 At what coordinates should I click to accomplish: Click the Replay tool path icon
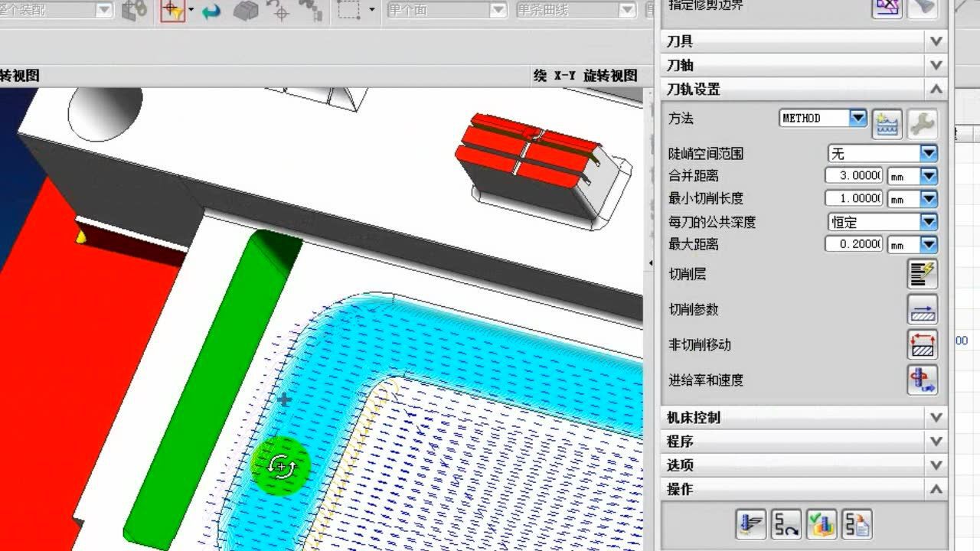tap(786, 524)
